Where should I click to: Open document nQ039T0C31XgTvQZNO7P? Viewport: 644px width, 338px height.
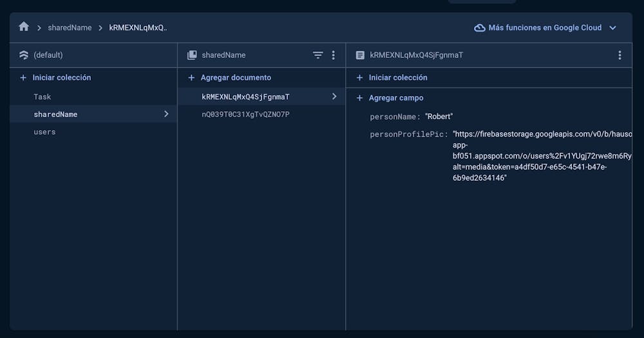click(245, 115)
